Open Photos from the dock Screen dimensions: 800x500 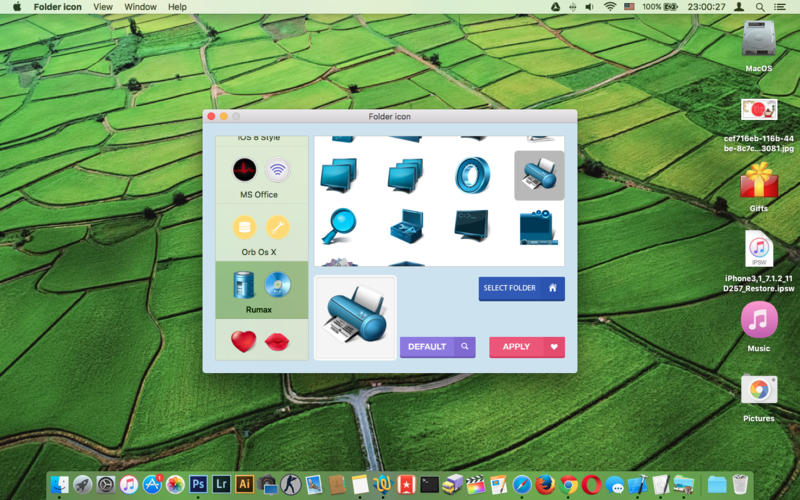[175, 484]
